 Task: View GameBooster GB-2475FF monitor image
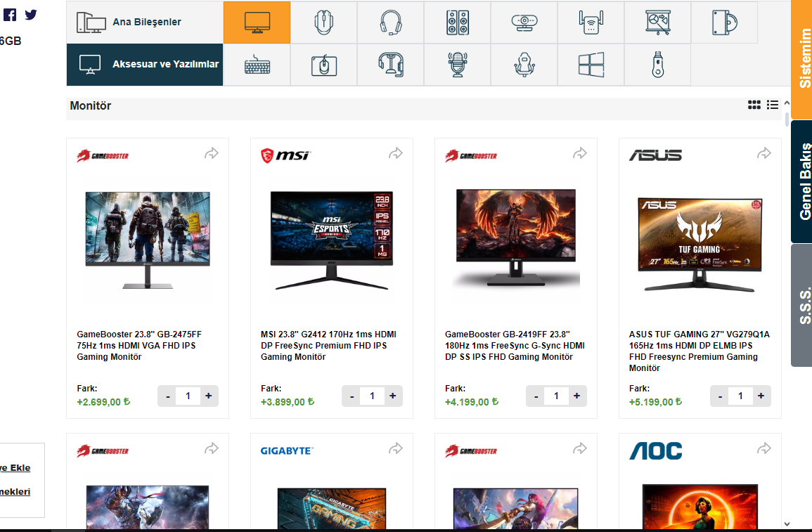tap(148, 240)
